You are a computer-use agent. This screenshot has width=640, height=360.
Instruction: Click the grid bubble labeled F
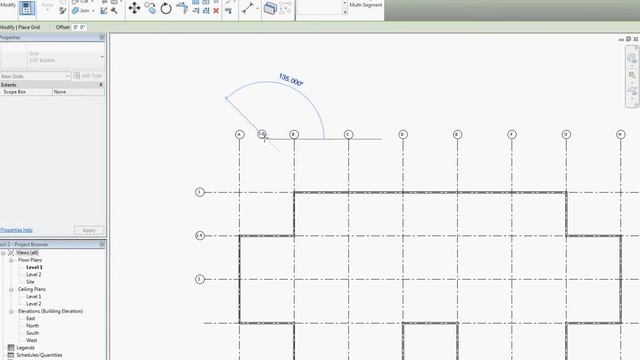[512, 135]
